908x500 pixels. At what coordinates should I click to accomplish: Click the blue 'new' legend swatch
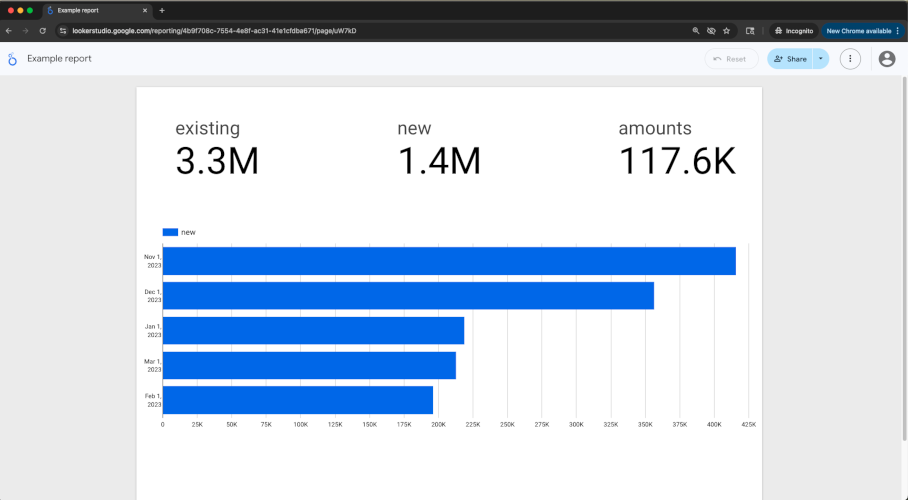(x=170, y=232)
